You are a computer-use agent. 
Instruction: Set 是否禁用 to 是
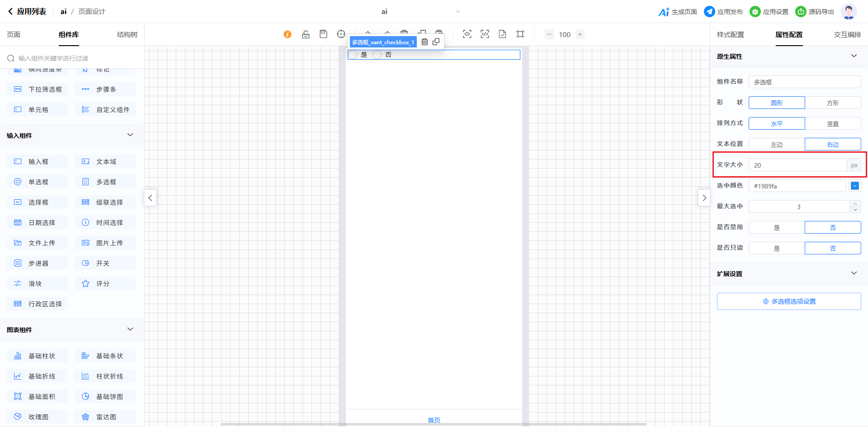pos(777,228)
